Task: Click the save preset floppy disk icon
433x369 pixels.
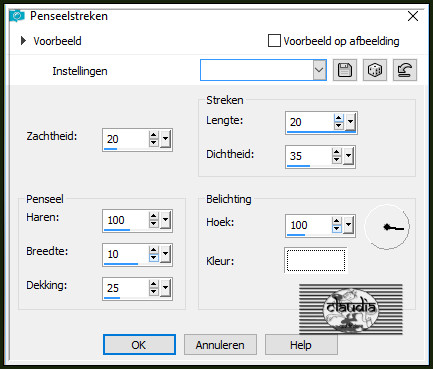Action: (345, 70)
